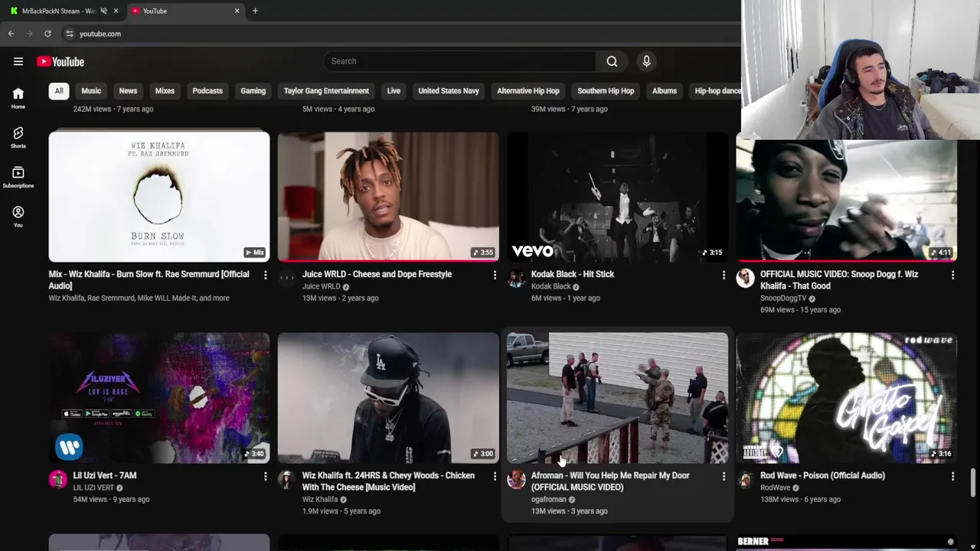Open options for Lil Uzi Vert 7AM
Viewport: 980px width, 551px height.
tap(266, 476)
